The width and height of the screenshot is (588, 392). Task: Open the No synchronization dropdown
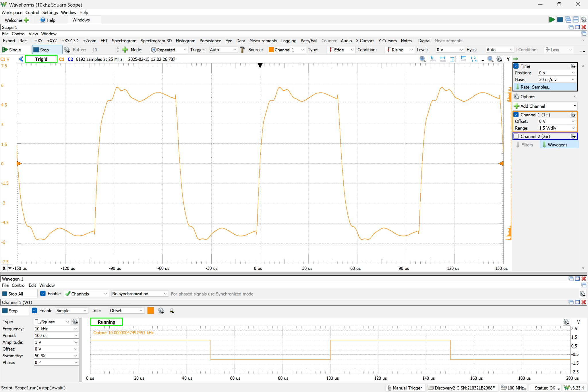[x=140, y=294]
